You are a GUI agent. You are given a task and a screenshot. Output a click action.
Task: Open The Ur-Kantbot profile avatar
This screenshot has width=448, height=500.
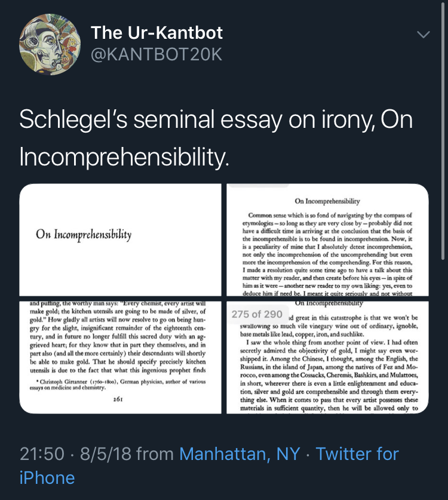(x=50, y=44)
